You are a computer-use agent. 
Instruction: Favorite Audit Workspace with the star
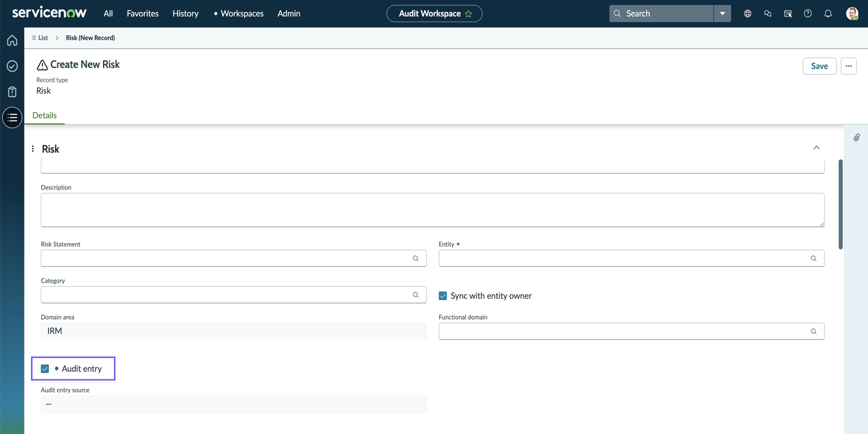pyautogui.click(x=469, y=14)
